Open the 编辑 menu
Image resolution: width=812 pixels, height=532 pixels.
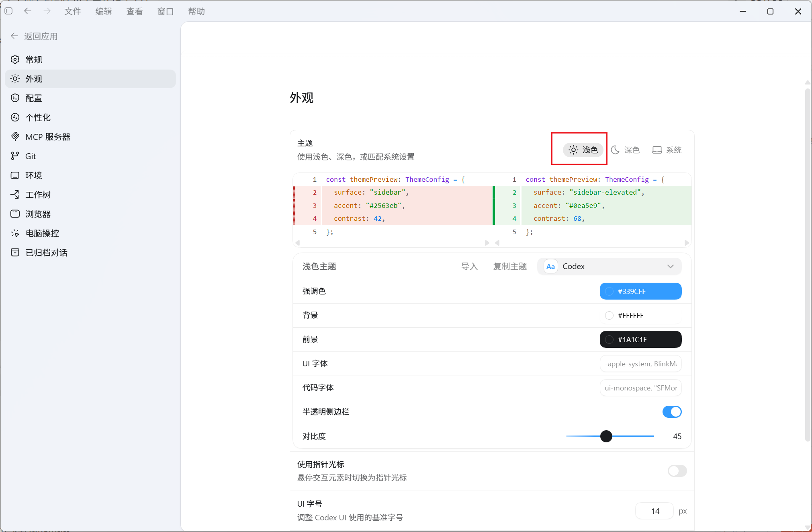104,11
